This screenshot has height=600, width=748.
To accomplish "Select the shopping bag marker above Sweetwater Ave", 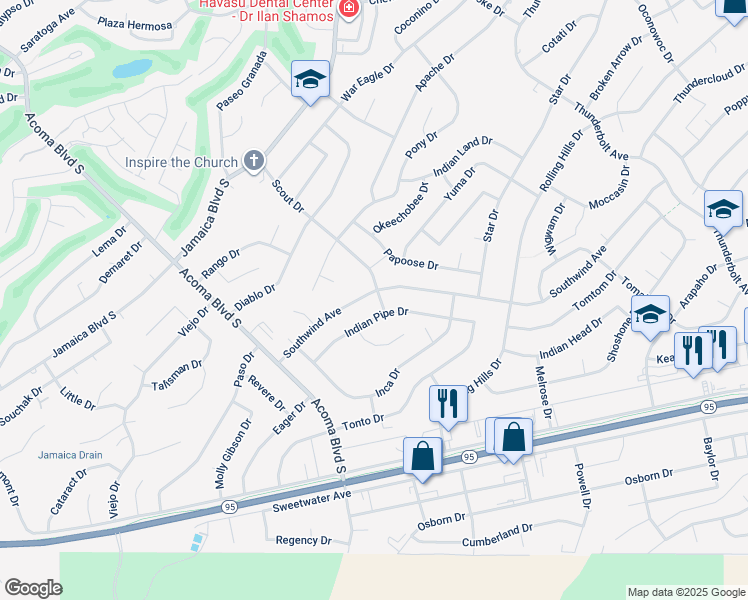I will [423, 456].
